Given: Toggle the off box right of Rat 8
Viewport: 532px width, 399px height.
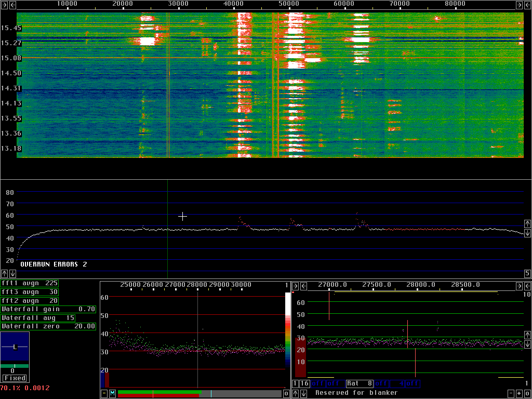Looking at the screenshot, I should (381, 384).
